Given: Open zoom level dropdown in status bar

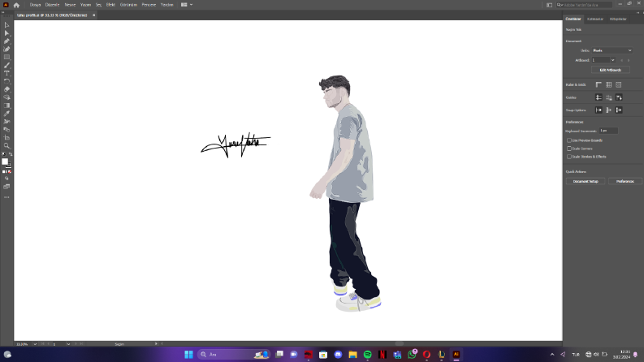Looking at the screenshot, I should pos(34,344).
